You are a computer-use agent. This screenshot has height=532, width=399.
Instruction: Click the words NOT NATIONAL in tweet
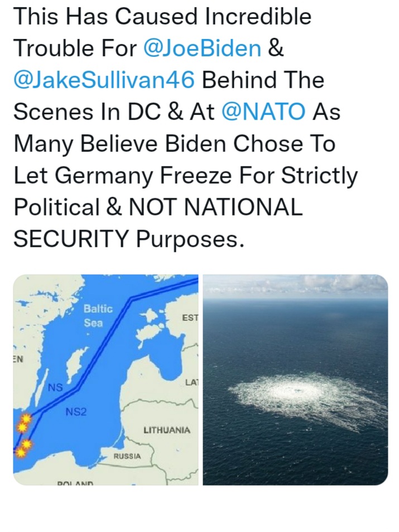click(215, 207)
